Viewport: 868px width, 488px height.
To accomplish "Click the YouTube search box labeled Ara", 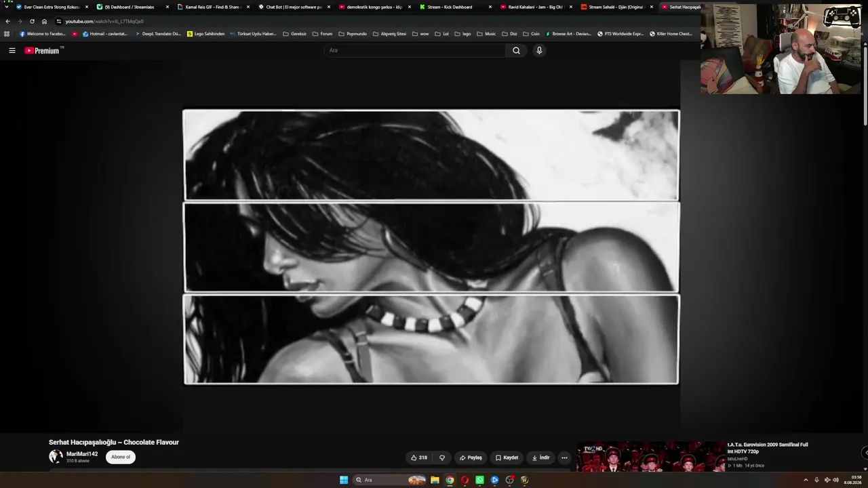I will [x=414, y=50].
